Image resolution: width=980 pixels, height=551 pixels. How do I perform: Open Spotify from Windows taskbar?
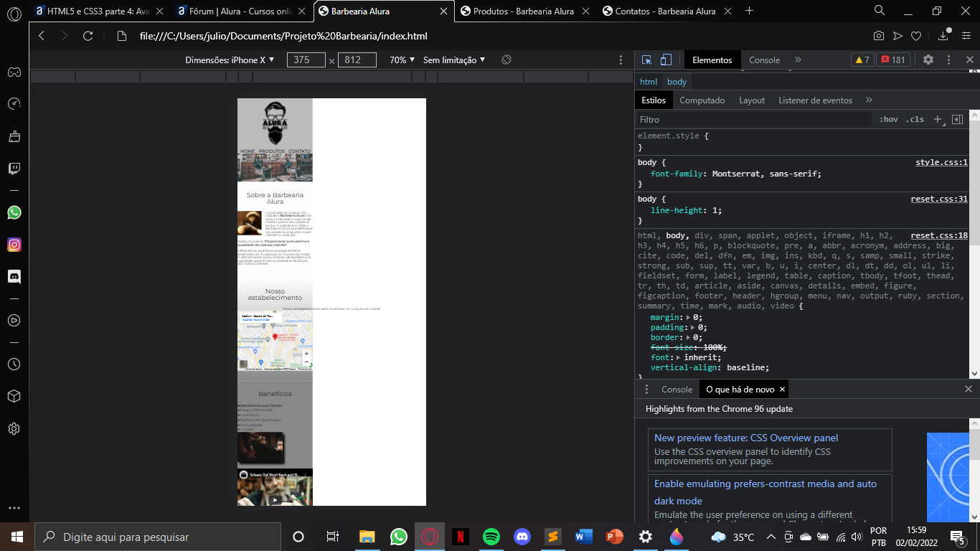(x=491, y=537)
